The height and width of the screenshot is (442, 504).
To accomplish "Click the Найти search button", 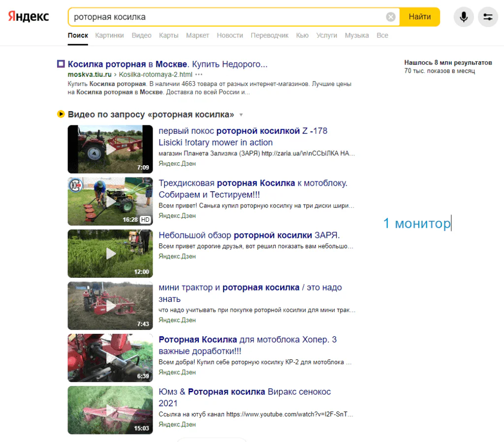I will pos(419,17).
